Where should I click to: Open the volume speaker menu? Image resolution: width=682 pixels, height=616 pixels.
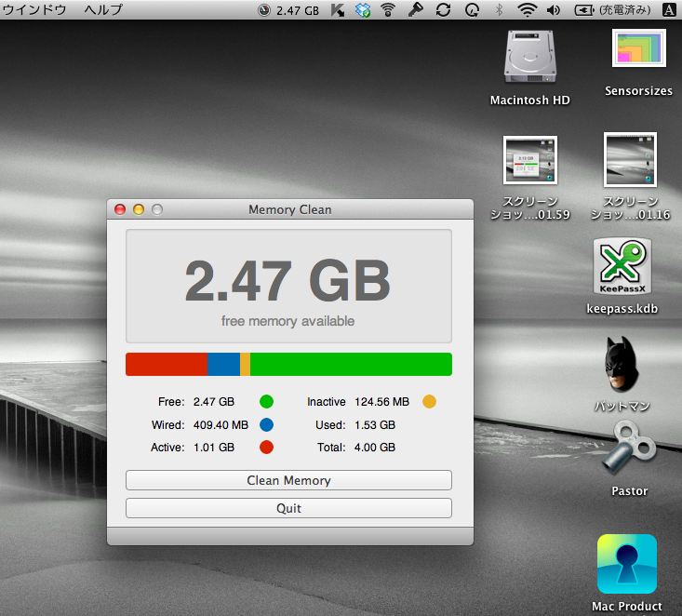click(554, 9)
